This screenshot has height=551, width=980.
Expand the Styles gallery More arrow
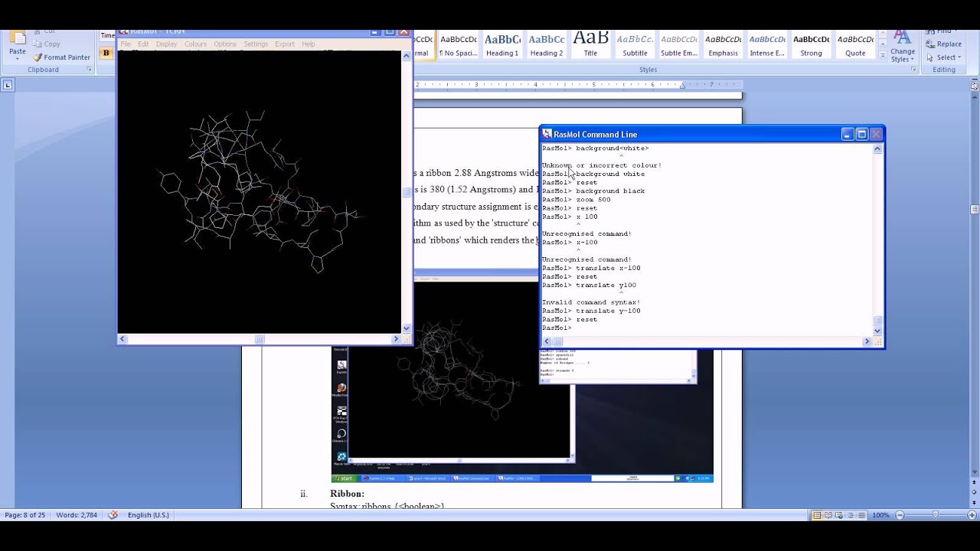click(x=881, y=55)
